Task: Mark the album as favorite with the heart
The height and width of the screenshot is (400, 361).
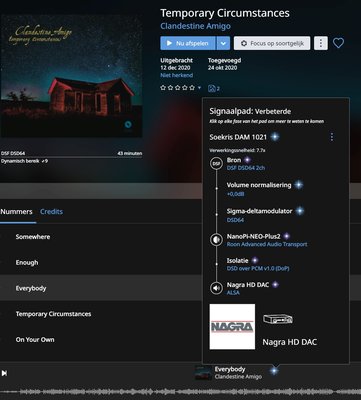Action: [x=338, y=43]
